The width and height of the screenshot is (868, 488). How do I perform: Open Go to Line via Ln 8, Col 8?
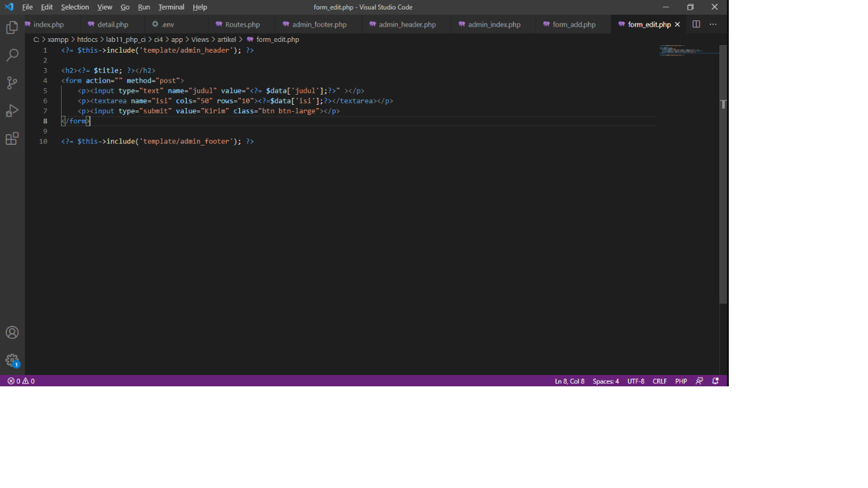569,381
